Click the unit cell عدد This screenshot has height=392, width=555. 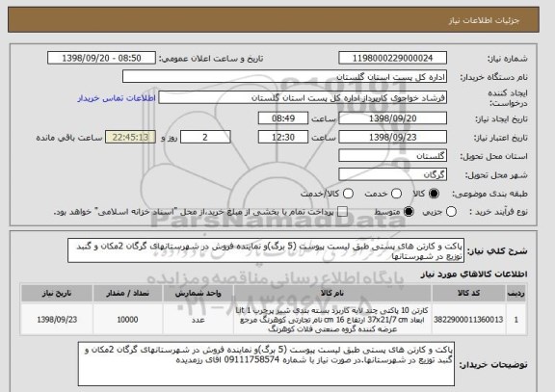point(198,320)
